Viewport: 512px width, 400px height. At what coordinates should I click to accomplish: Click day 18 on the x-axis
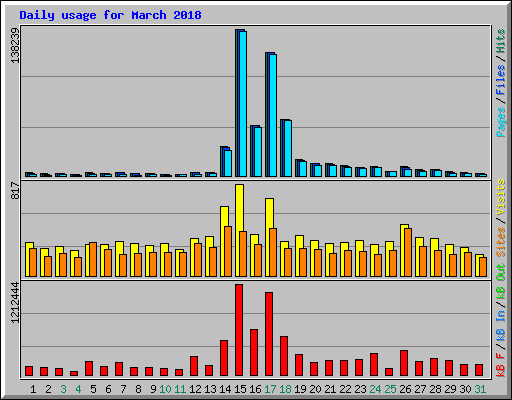[285, 389]
